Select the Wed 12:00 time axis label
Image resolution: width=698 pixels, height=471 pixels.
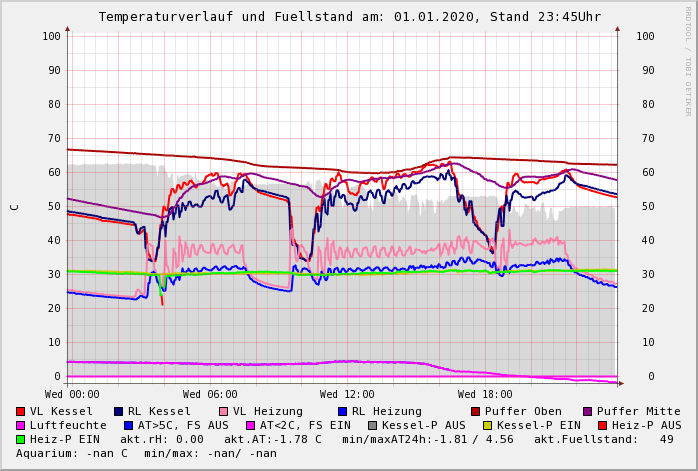coord(347,394)
